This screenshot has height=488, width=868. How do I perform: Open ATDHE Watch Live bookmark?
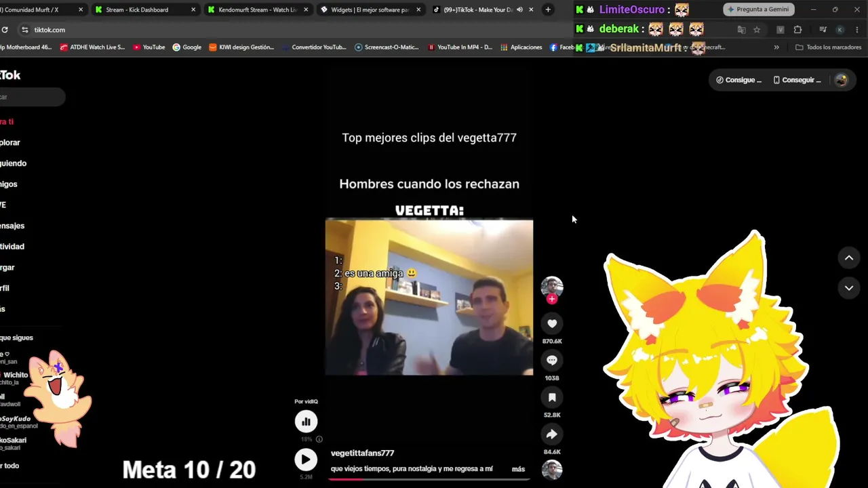tap(93, 47)
